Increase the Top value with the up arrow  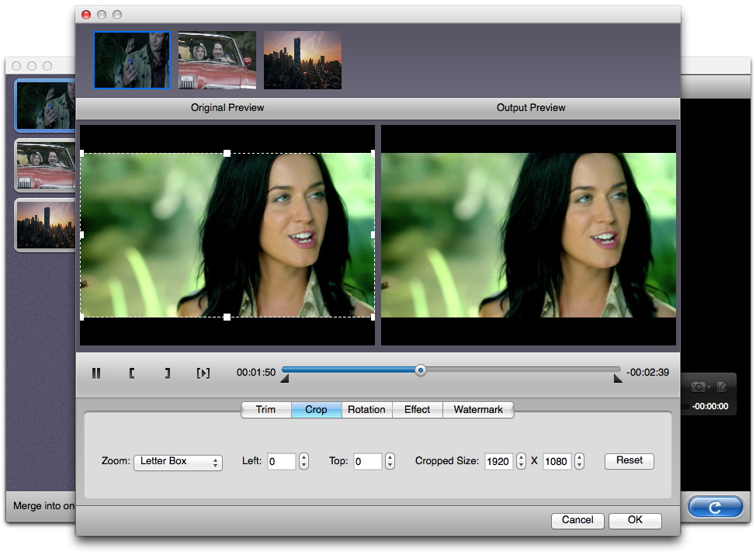tap(390, 458)
